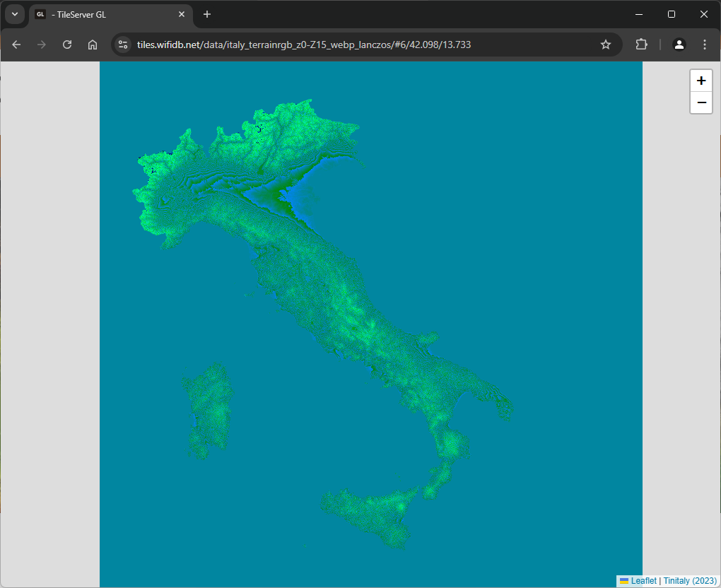Click Sardinia island on the terrain map

209,410
